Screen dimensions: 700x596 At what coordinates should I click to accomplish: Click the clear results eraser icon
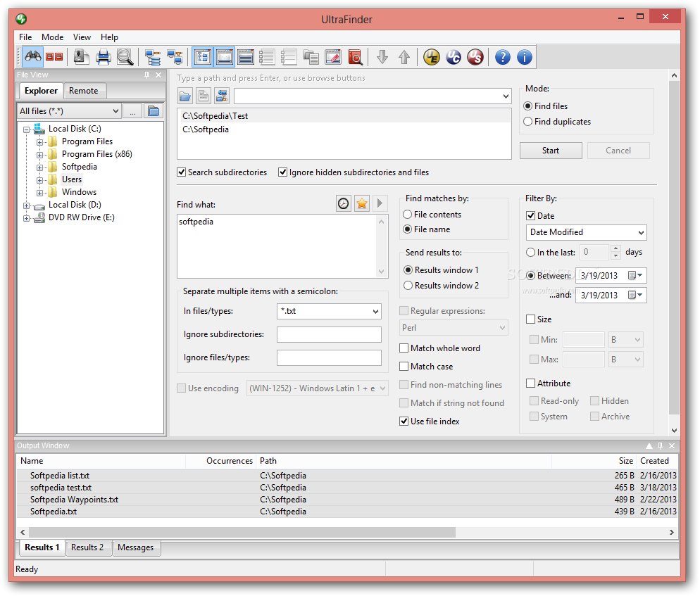click(332, 57)
